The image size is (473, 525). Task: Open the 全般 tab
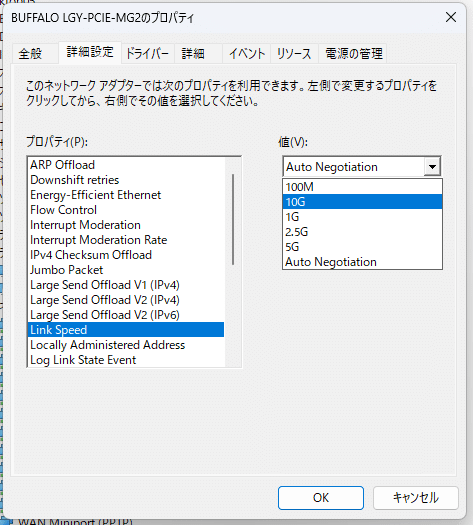[x=35, y=54]
